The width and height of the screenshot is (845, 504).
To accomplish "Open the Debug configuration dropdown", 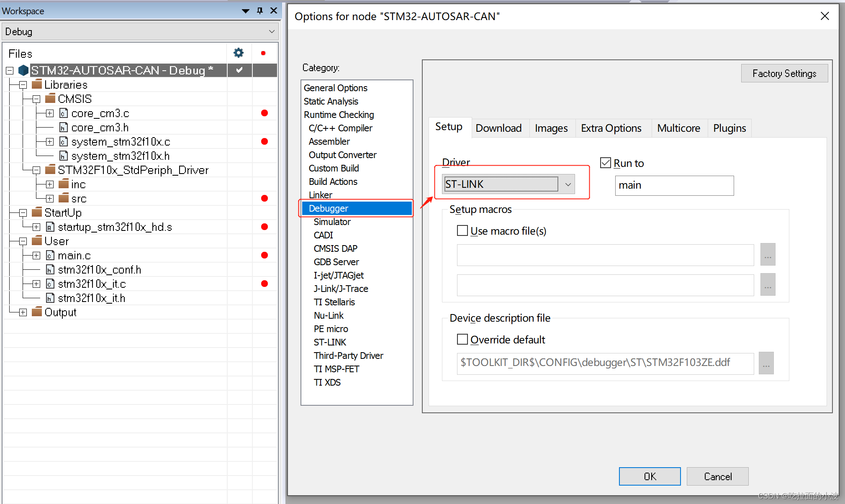I will click(271, 32).
